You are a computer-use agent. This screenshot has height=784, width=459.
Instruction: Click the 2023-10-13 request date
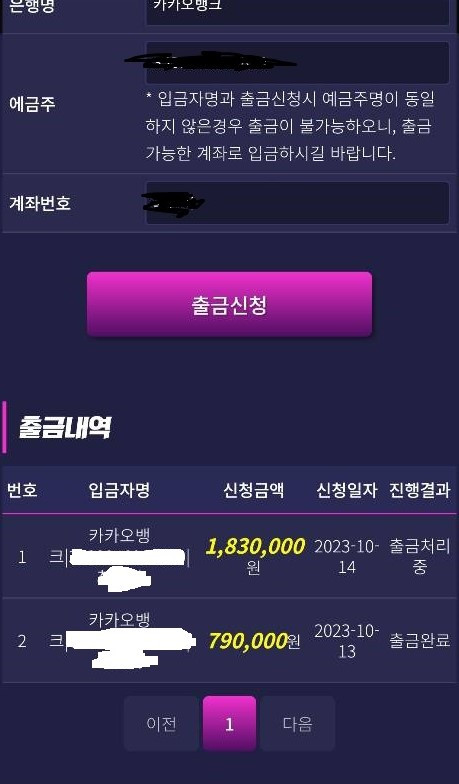[x=346, y=641]
